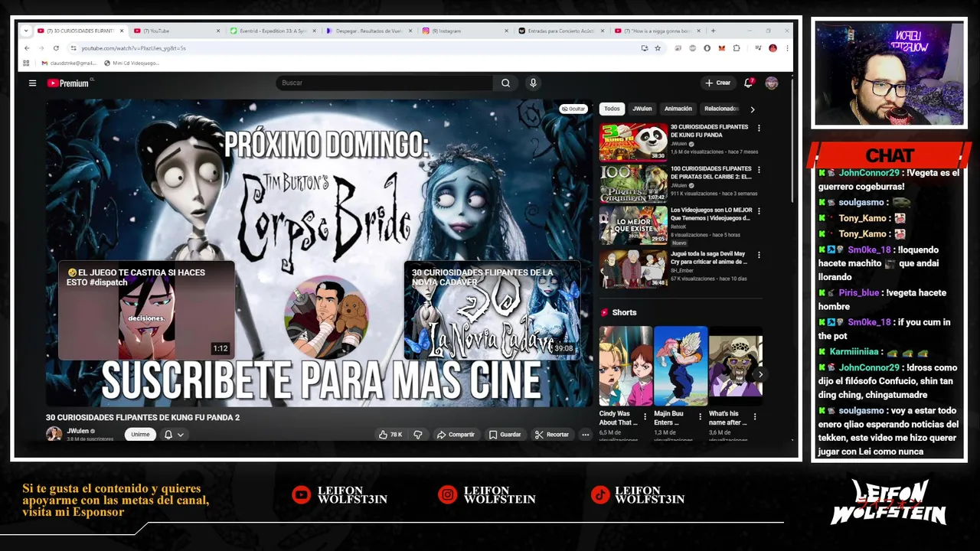Open options for Majin Buu Enters short

tap(700, 417)
